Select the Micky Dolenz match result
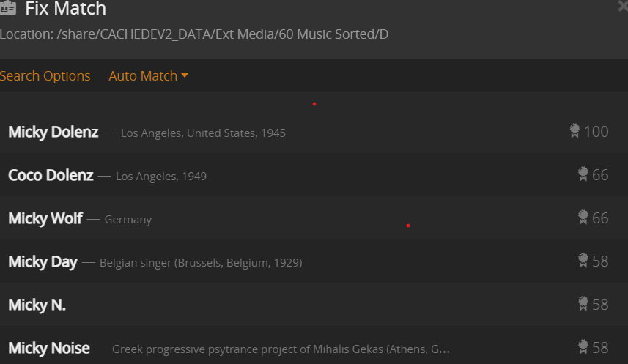 pyautogui.click(x=53, y=133)
